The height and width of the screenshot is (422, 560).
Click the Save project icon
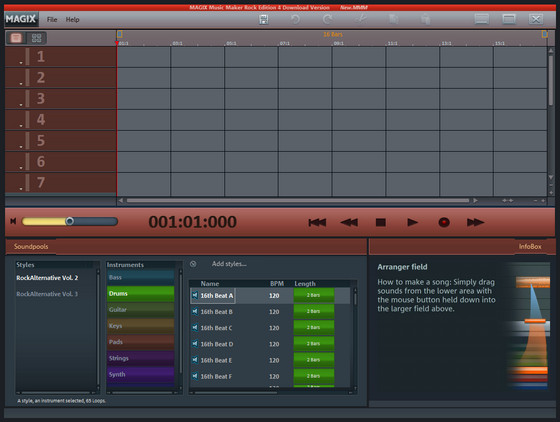264,19
